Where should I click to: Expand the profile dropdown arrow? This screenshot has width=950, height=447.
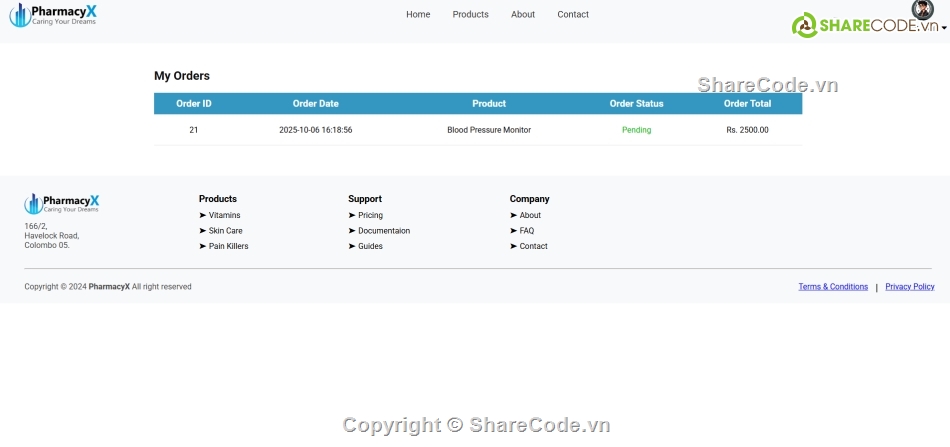click(944, 29)
